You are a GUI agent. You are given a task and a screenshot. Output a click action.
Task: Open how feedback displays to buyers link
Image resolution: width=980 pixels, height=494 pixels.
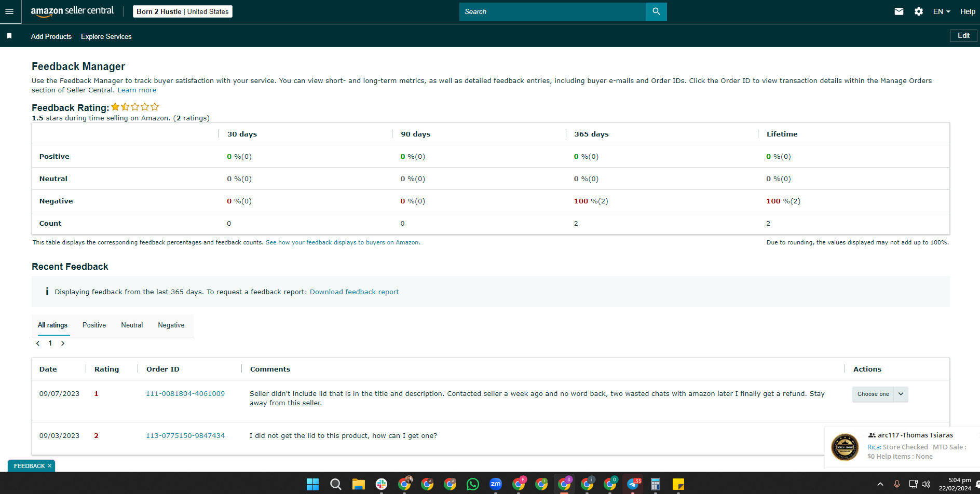(343, 242)
